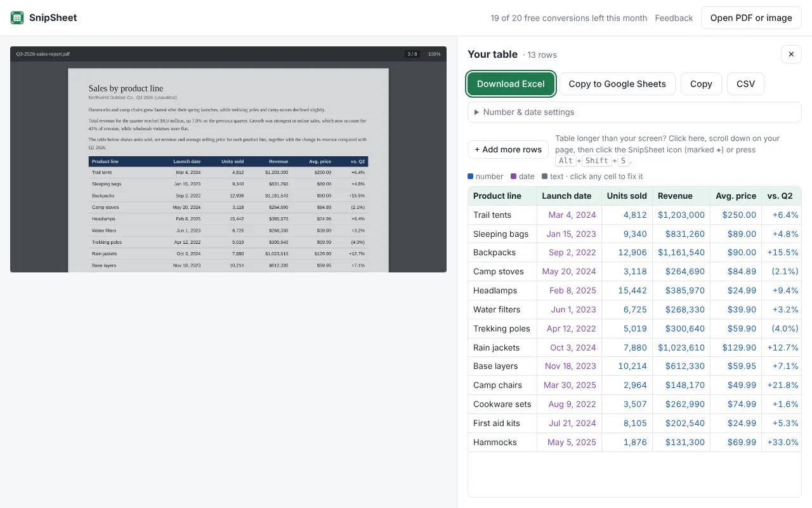Click the vs. Q2 column header
Viewport: 812px width, 508px height.
click(782, 196)
